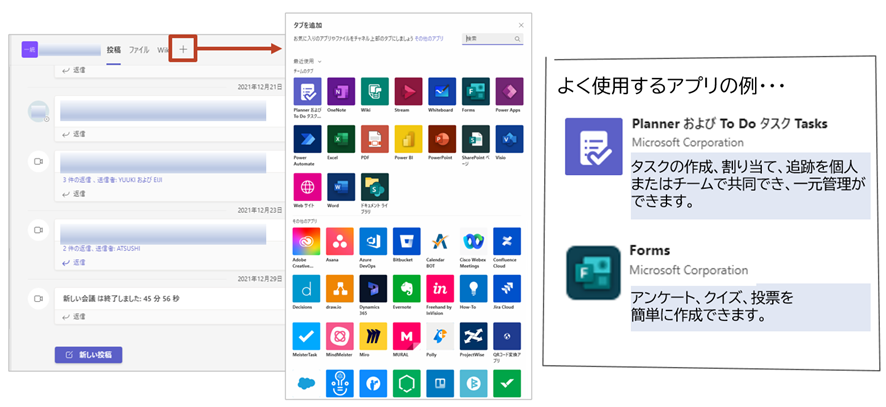Add the draw.io app
886x407 pixels.
[x=340, y=289]
